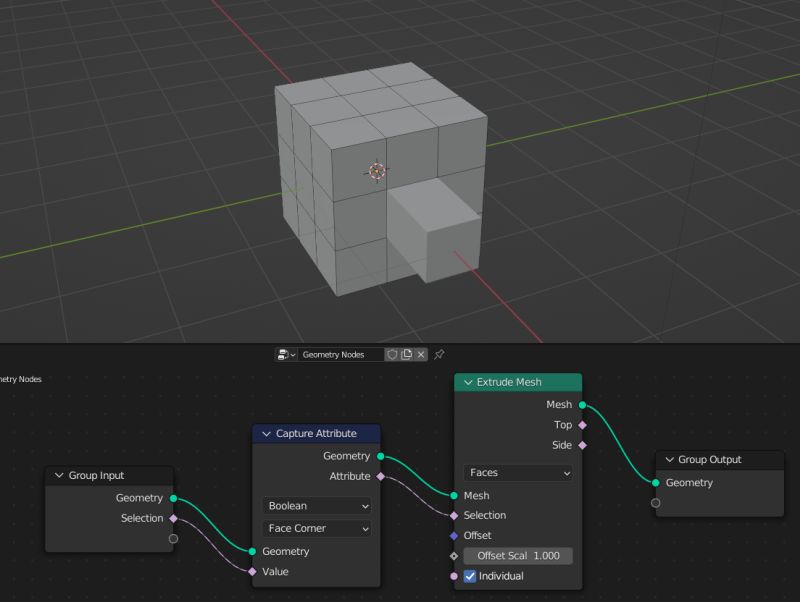Screen dimensions: 800x602
Task: Click the Selection input socket on Extrude Mesh
Action: pos(455,515)
